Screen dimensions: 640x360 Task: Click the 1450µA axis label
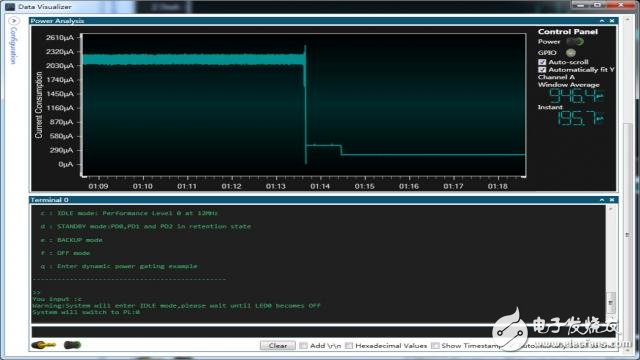point(60,94)
